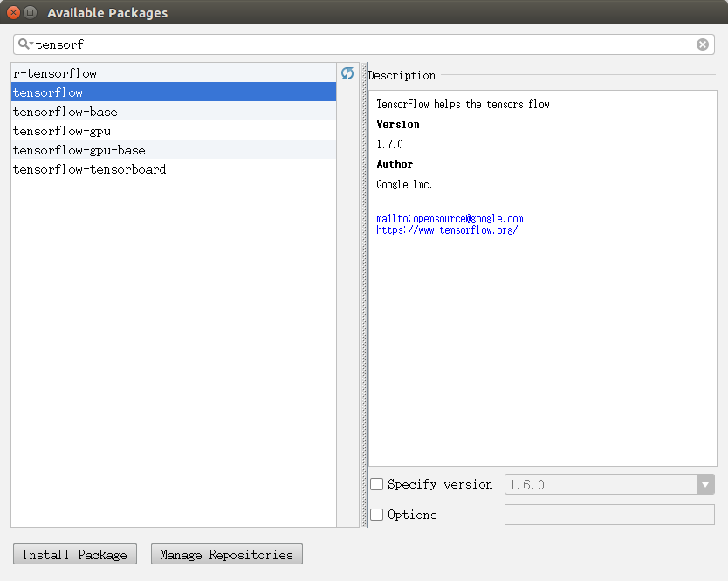
Task: Select the tensorflow-gpu package
Action: pyautogui.click(x=174, y=131)
